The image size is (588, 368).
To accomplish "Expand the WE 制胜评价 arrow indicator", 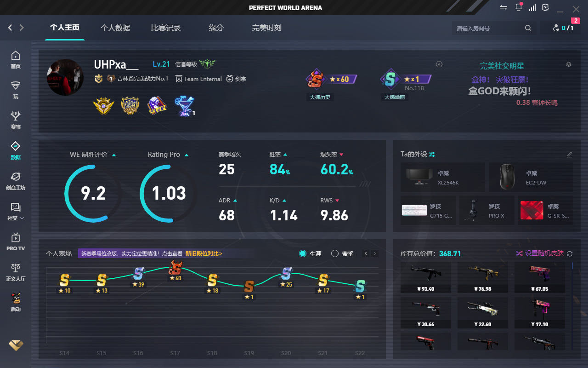I will [114, 155].
